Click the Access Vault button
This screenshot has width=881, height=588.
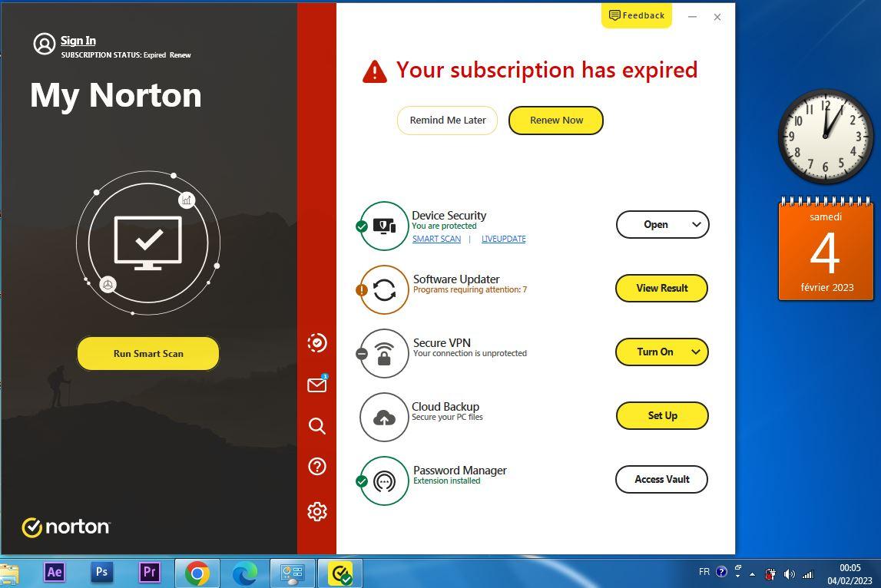click(662, 479)
